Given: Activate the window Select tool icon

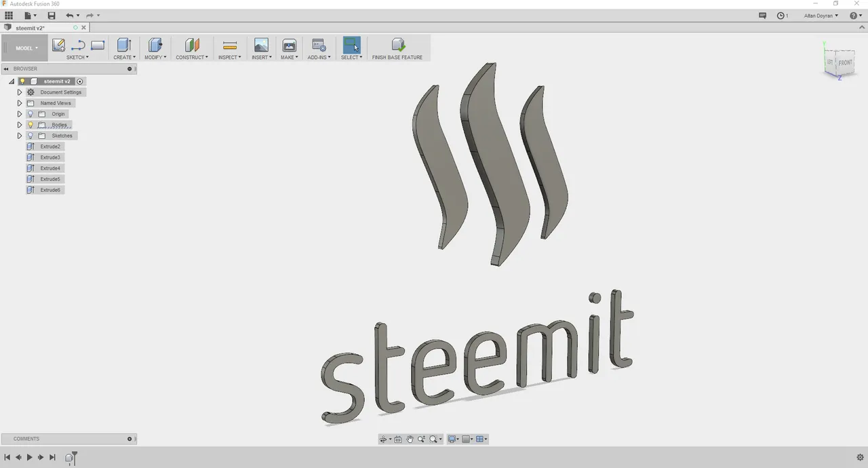Looking at the screenshot, I should pos(351,45).
